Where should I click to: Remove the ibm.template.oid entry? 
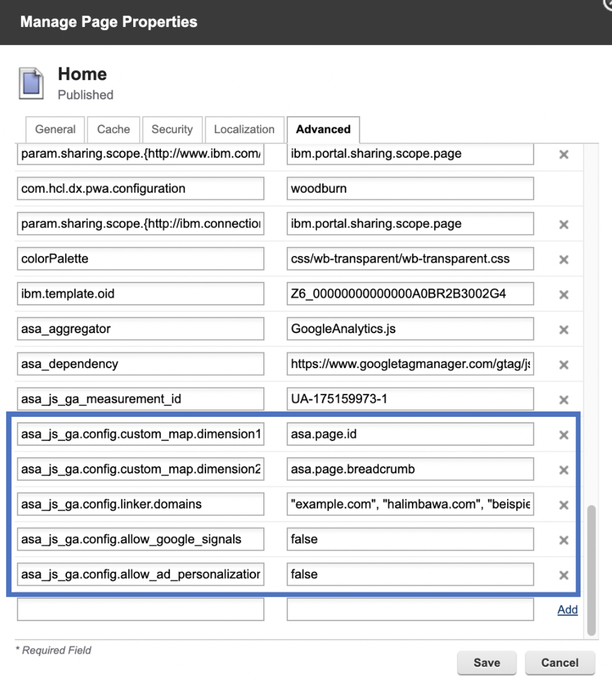coord(564,294)
